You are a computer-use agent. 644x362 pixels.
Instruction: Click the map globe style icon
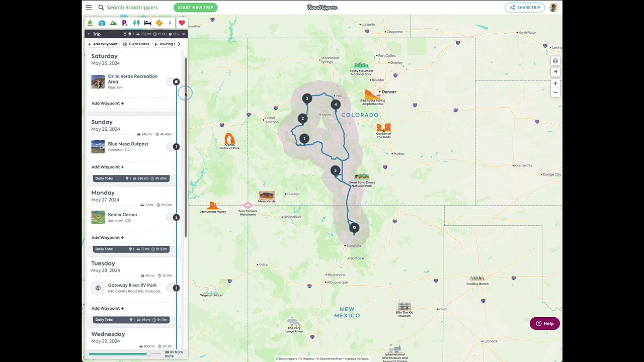pyautogui.click(x=555, y=61)
